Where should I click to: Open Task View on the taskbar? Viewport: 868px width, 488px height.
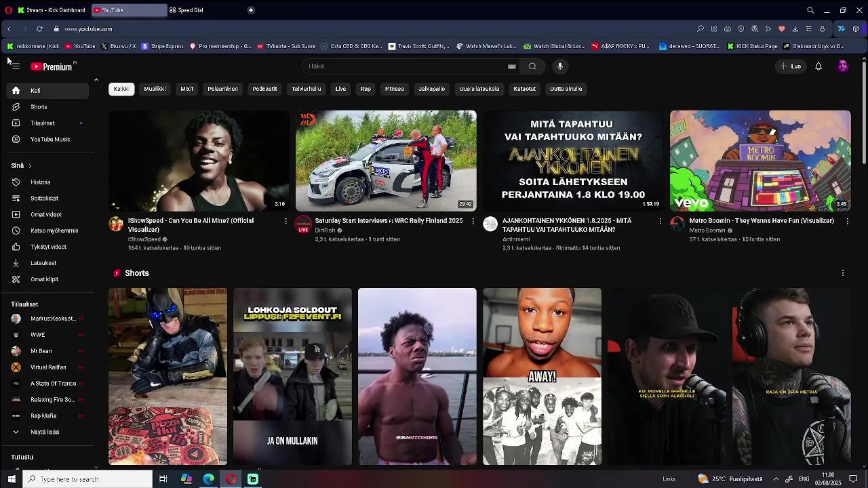pos(163,479)
